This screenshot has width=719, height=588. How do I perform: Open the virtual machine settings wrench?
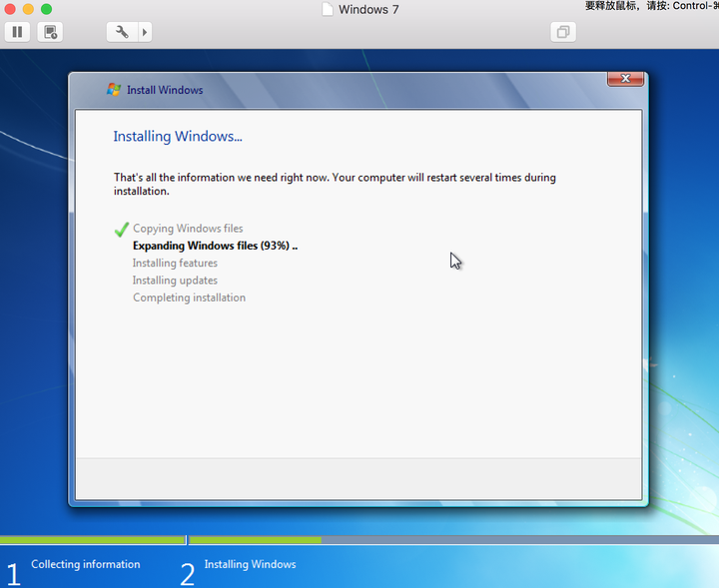click(x=122, y=32)
